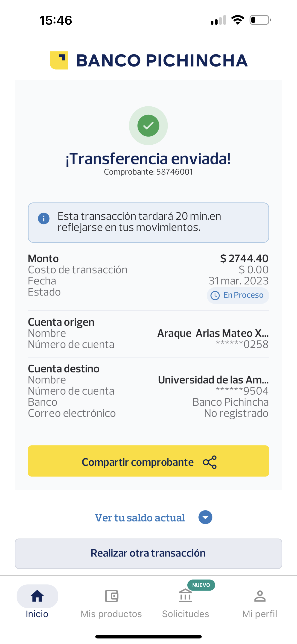The width and height of the screenshot is (297, 644).
Task: Tap the blue info icon in notice
Action: point(44,219)
